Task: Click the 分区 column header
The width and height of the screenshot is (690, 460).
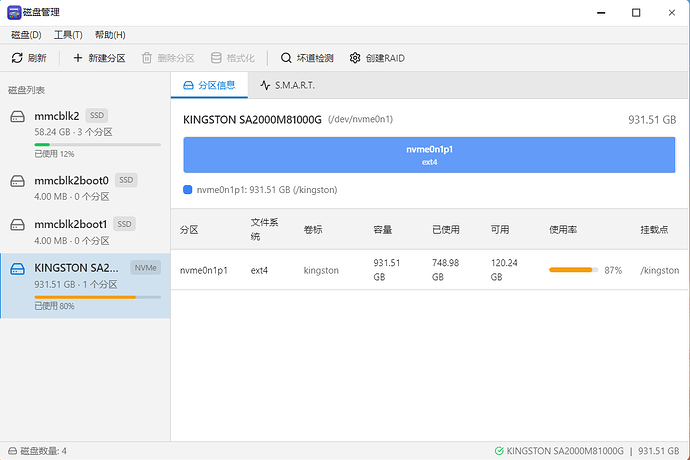Action: (189, 230)
